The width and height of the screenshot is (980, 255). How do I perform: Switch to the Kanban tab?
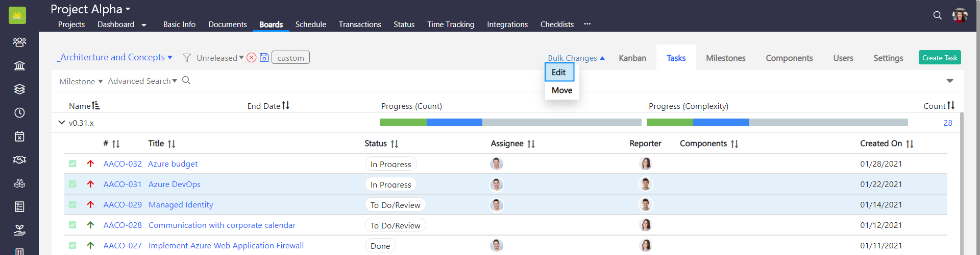[x=632, y=58]
